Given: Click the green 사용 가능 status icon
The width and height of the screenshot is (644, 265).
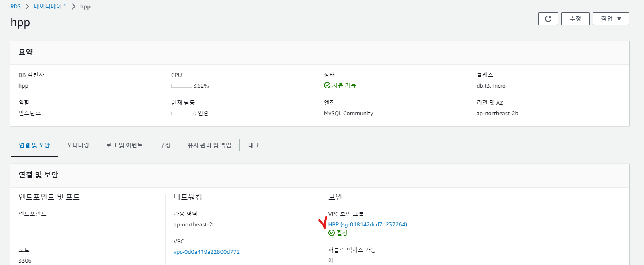Looking at the screenshot, I should point(327,85).
